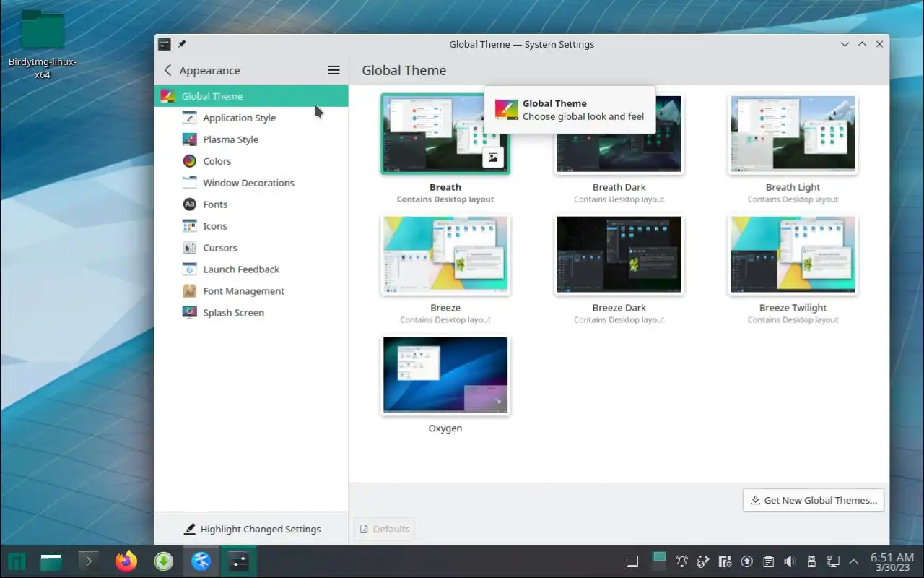Click the globe-with-arrow tray icon
The width and height of the screenshot is (924, 578).
(703, 561)
